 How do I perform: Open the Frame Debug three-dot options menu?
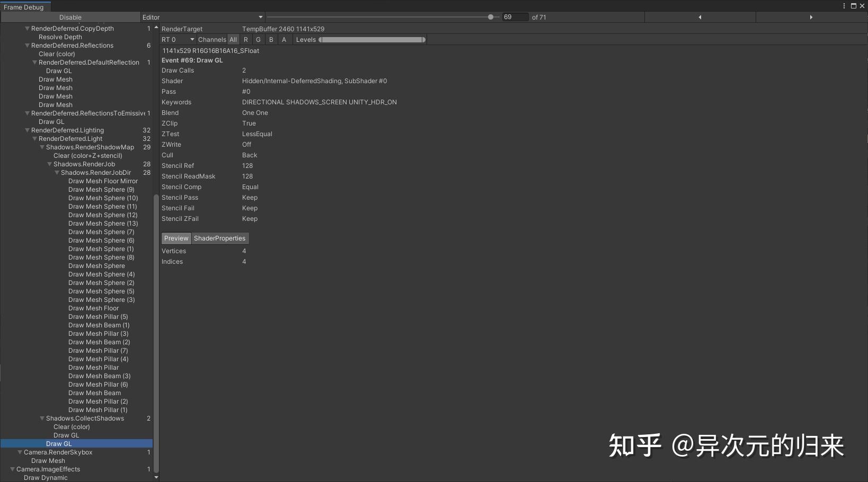[x=844, y=6]
